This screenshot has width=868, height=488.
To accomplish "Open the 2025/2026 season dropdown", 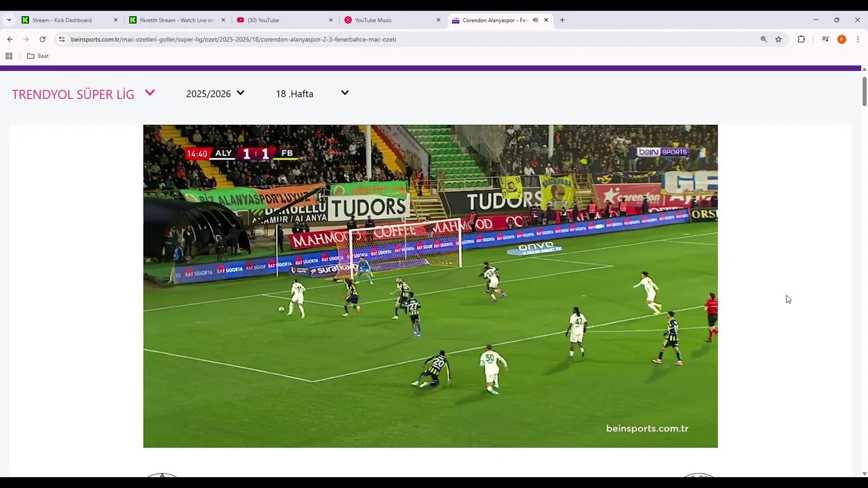I will [x=215, y=94].
